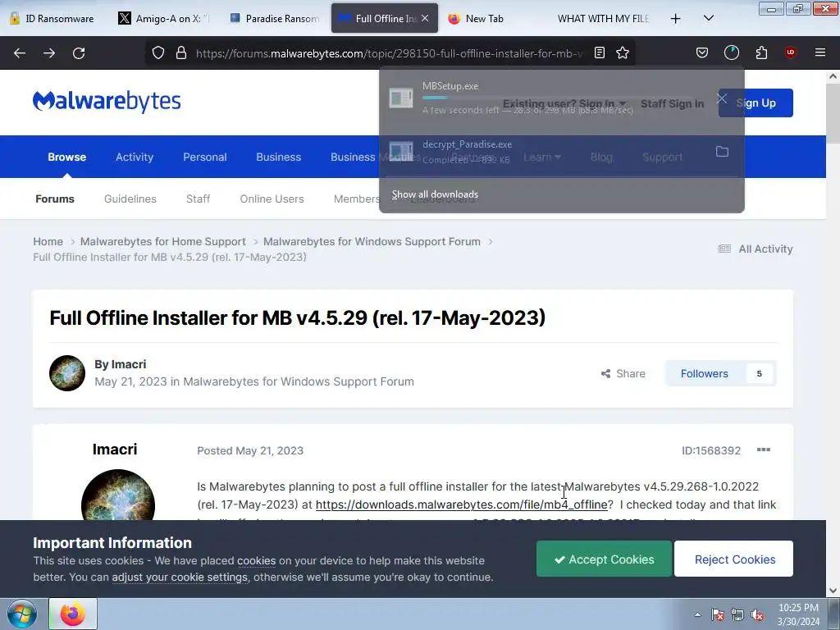The width and height of the screenshot is (840, 630).
Task: Click the site security padlock icon
Action: tap(181, 52)
